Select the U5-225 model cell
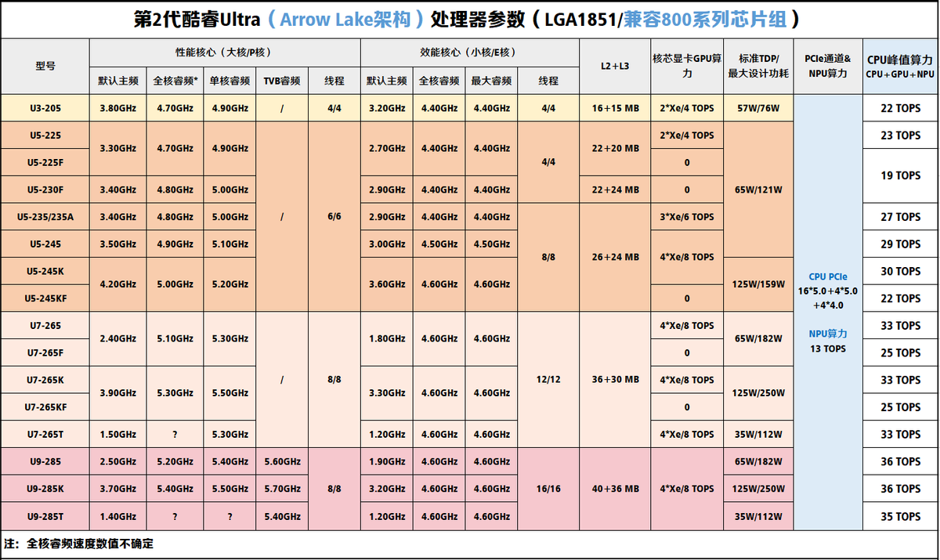Image resolution: width=940 pixels, height=560 pixels. coord(45,135)
